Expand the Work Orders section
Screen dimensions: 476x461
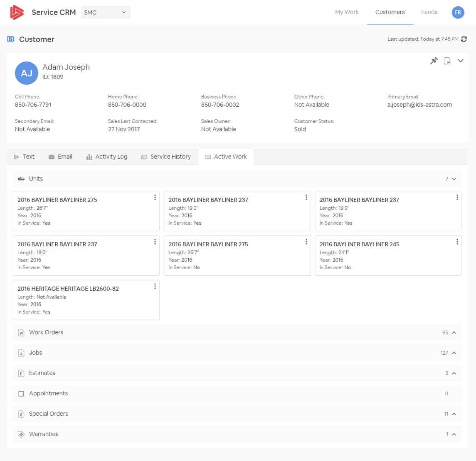coord(454,333)
